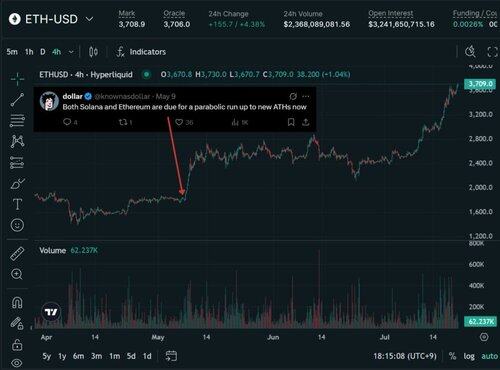Open chart settings gear near time axis
The height and width of the screenshot is (370, 500).
tap(484, 337)
